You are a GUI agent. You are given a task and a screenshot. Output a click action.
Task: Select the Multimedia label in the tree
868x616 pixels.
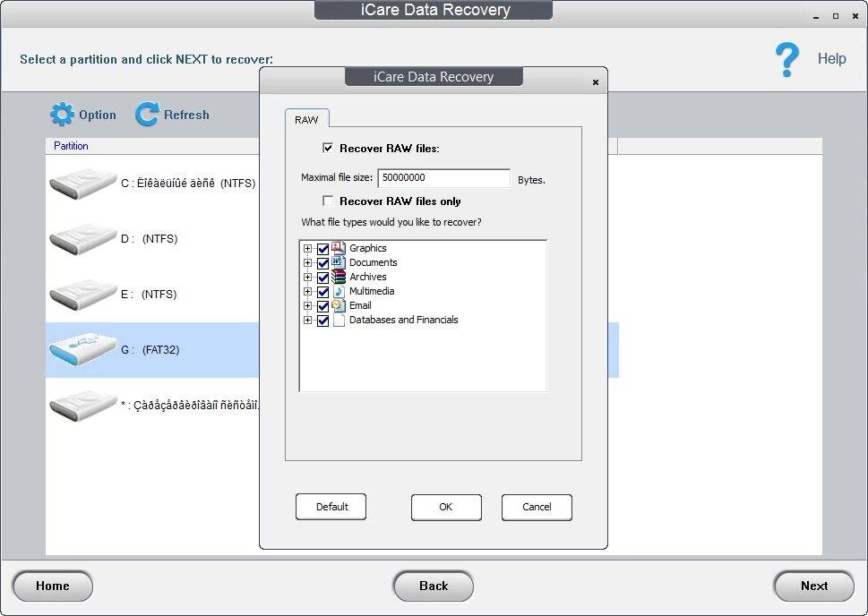pos(372,291)
